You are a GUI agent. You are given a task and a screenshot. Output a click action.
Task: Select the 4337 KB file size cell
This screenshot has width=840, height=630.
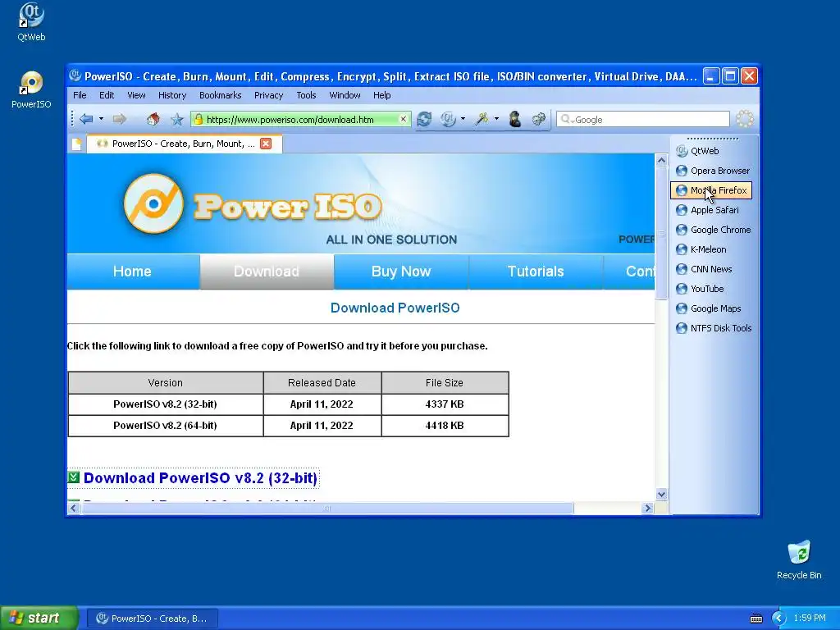click(445, 404)
